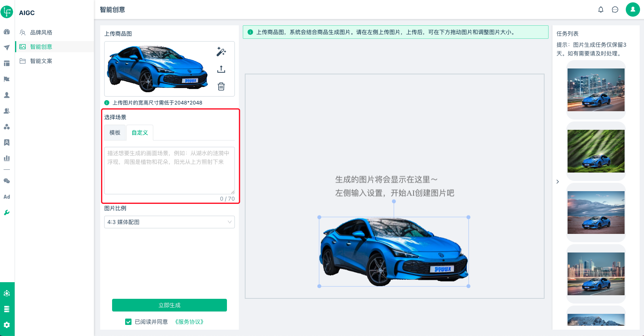644x336 pixels.
Task: Click the 图片比例 label
Action: pyautogui.click(x=115, y=208)
